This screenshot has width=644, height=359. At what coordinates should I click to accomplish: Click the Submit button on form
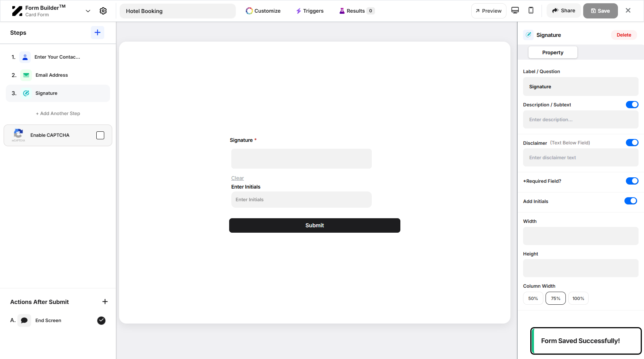[x=315, y=225]
